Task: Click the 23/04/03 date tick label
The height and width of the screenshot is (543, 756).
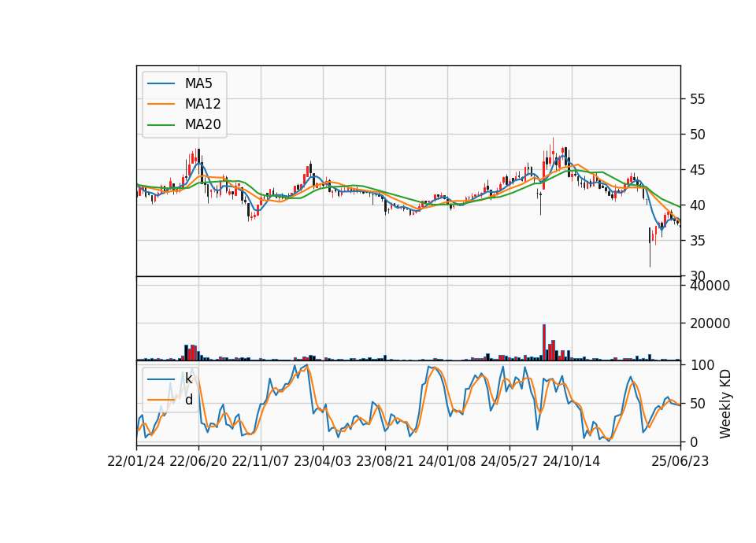Action: tap(323, 461)
